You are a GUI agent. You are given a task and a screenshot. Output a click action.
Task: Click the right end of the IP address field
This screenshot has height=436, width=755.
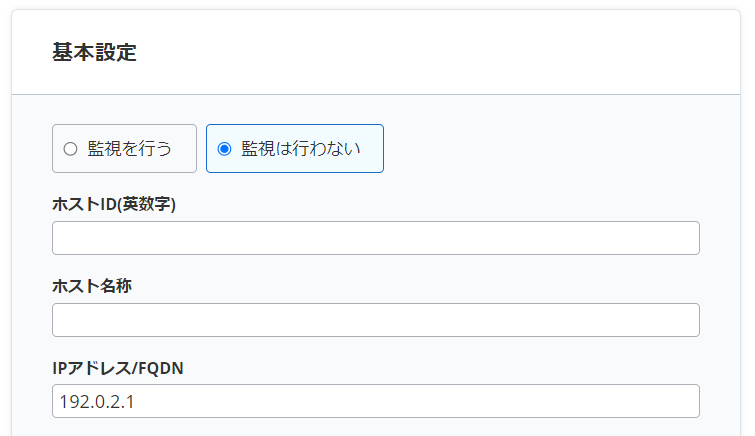680,401
